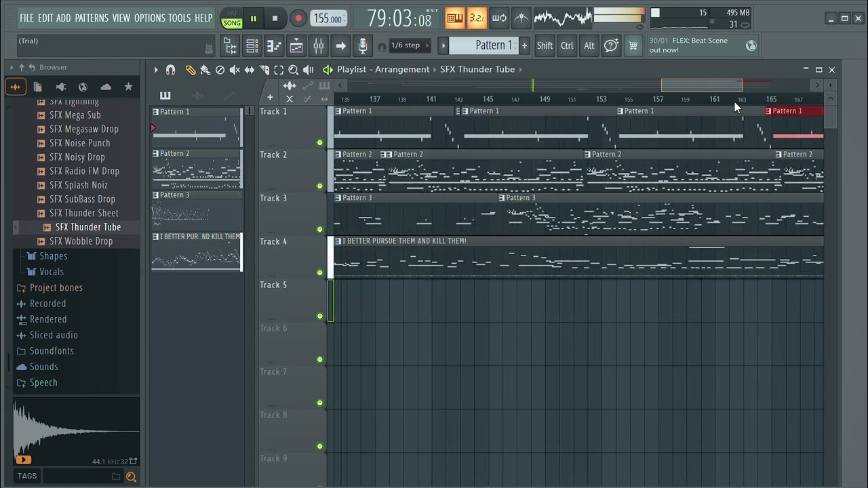The width and height of the screenshot is (868, 488).
Task: Select the Slice tool
Action: [x=264, y=70]
